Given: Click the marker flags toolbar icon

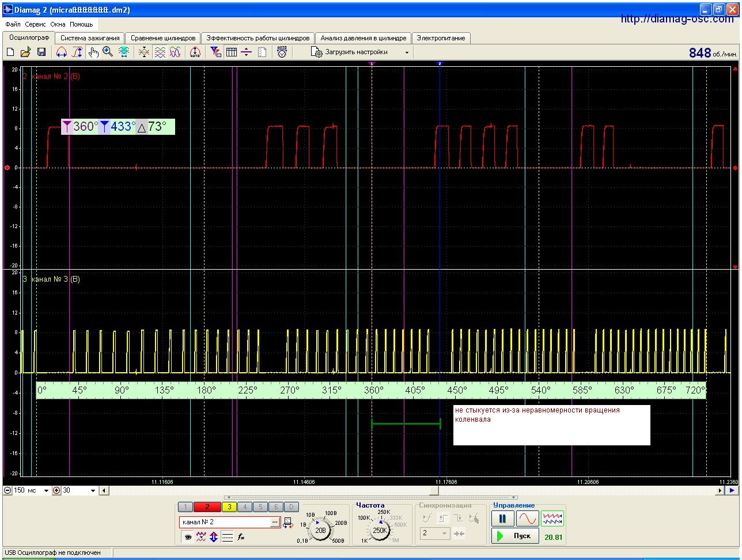Looking at the screenshot, I should tap(216, 52).
